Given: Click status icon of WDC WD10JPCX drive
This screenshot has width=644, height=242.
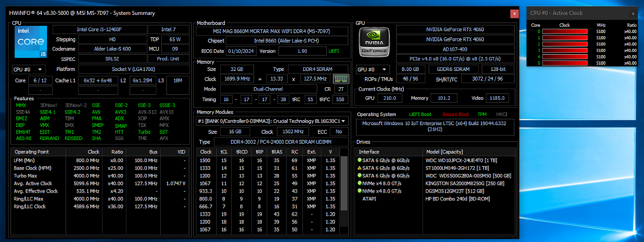Looking at the screenshot, I should click(359, 160).
